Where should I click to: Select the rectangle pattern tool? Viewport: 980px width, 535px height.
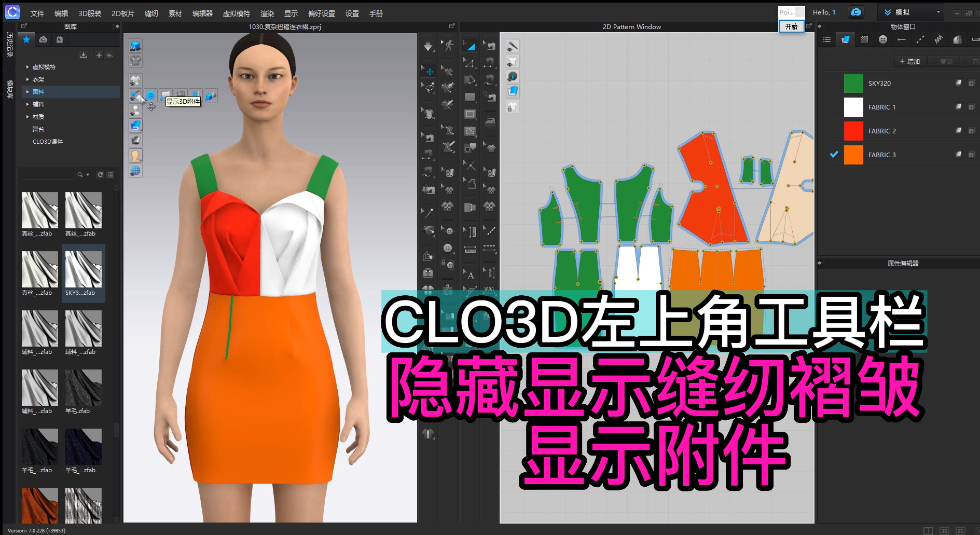[x=470, y=97]
